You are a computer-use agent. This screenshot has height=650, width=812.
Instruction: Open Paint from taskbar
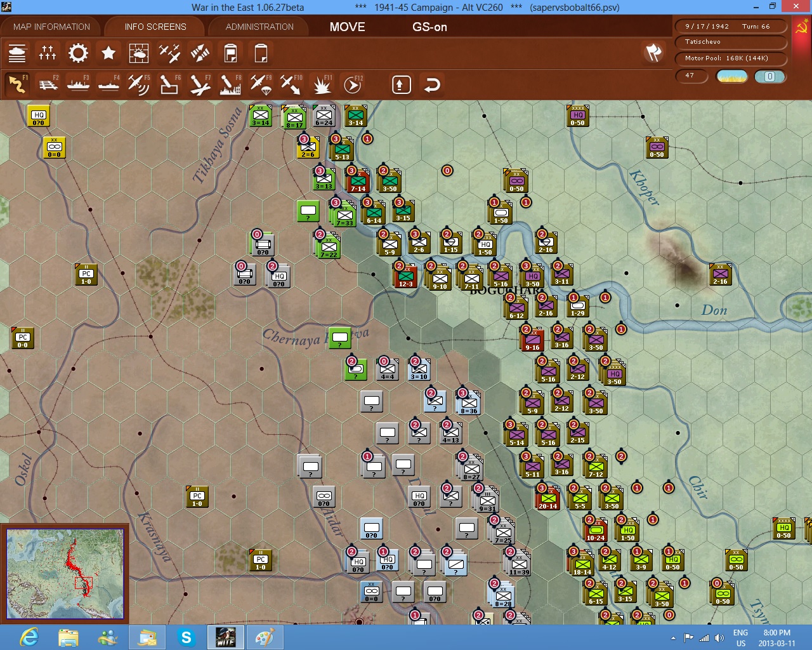(265, 637)
